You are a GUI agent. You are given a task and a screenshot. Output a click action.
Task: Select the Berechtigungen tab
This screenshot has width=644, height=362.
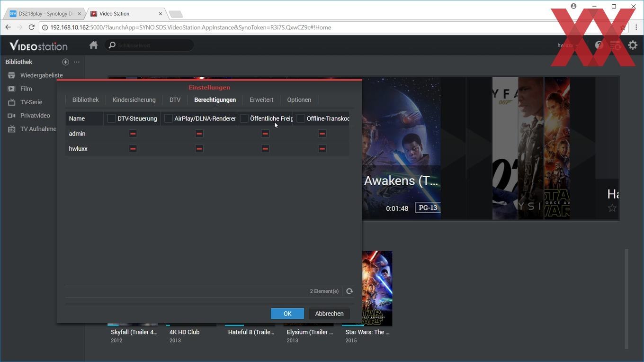(x=215, y=100)
